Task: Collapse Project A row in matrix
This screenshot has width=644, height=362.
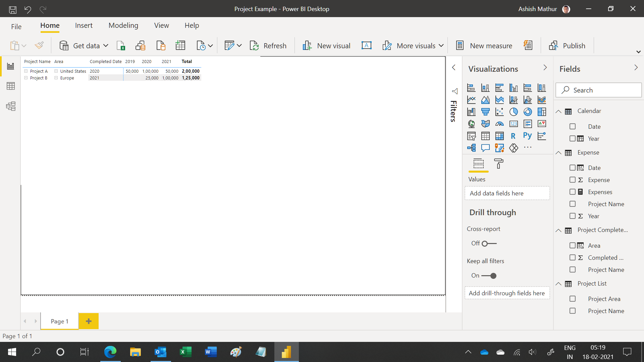Action: [26, 71]
